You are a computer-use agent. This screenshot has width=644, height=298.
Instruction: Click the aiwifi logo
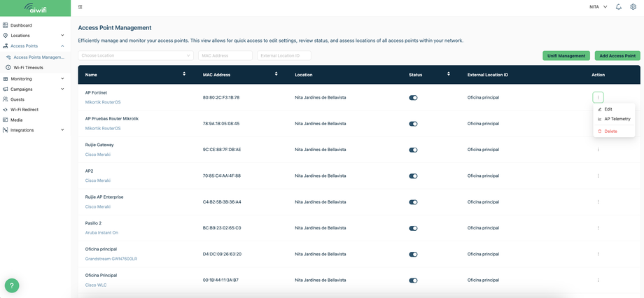[x=35, y=8]
